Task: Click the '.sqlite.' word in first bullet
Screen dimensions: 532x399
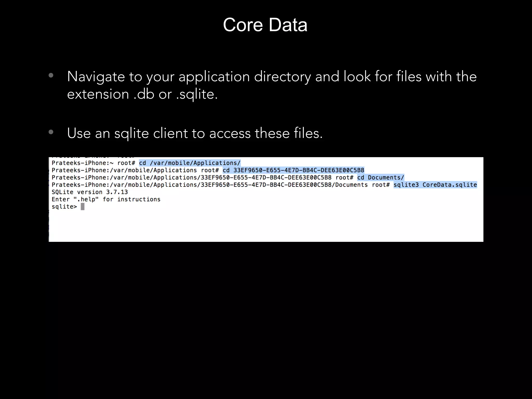Action: click(197, 94)
